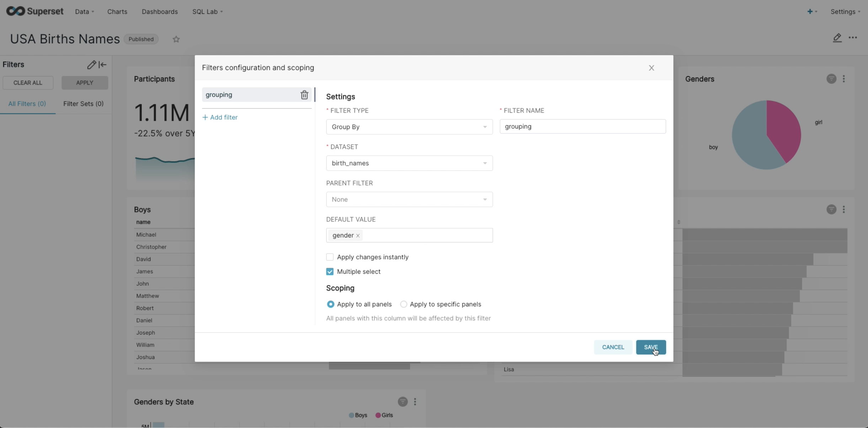Image resolution: width=868 pixels, height=428 pixels.
Task: Enable Apply changes instantly checkbox
Action: [330, 257]
